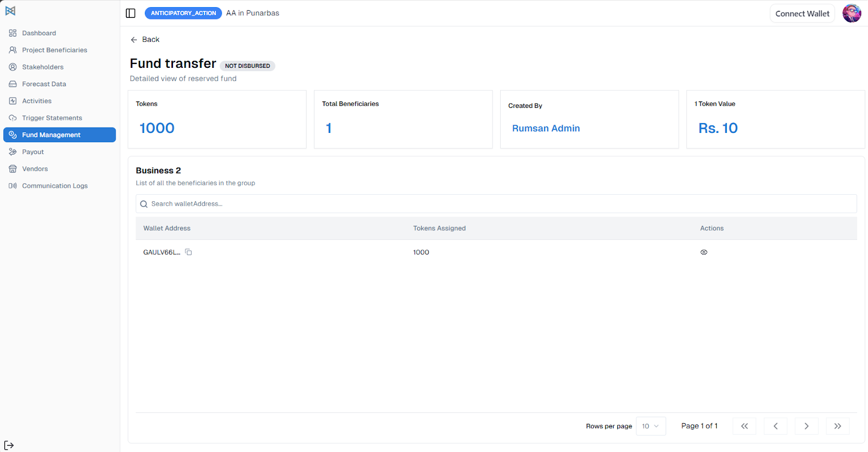Open Forecast Data section
Screen dimensions: 868x452
click(60, 84)
